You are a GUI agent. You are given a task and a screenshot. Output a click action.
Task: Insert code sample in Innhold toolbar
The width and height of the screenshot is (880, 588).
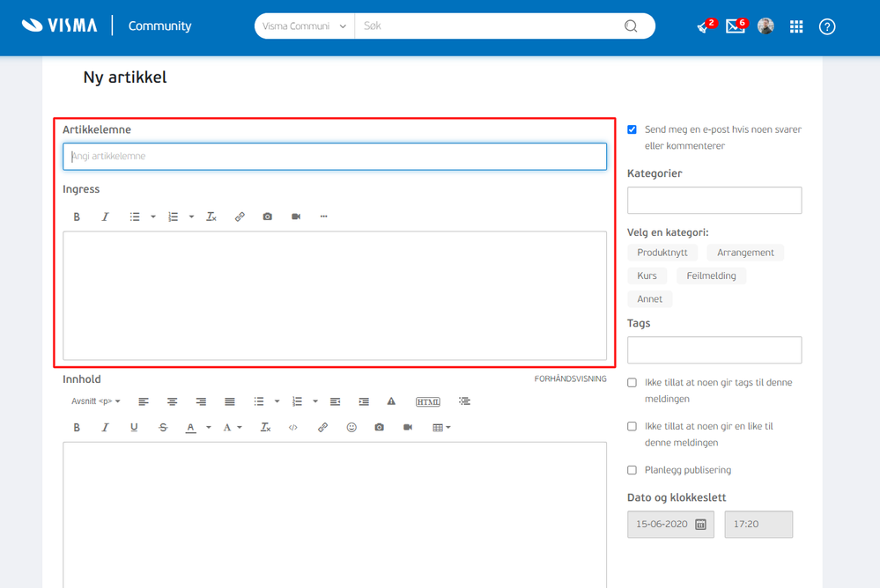293,428
